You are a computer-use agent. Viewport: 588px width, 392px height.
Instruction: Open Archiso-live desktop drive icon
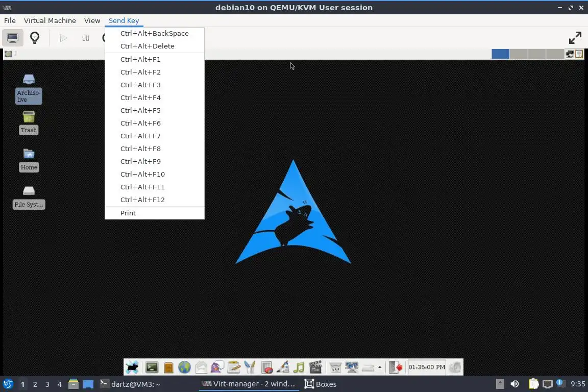(x=29, y=88)
